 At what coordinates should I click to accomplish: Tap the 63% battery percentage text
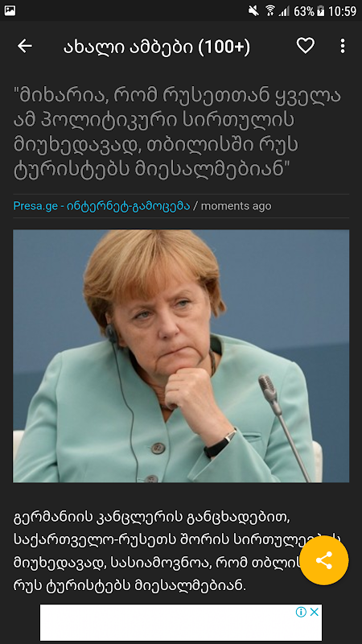304,11
